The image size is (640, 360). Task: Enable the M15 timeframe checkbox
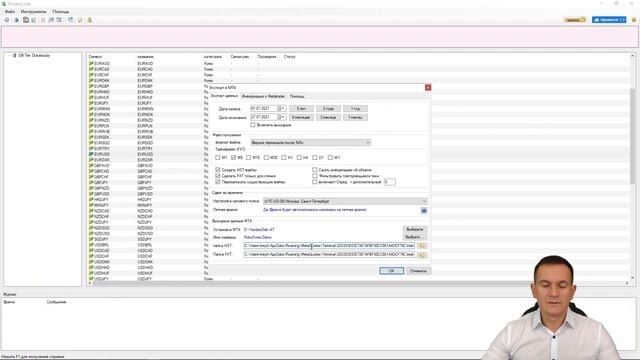coord(249,158)
